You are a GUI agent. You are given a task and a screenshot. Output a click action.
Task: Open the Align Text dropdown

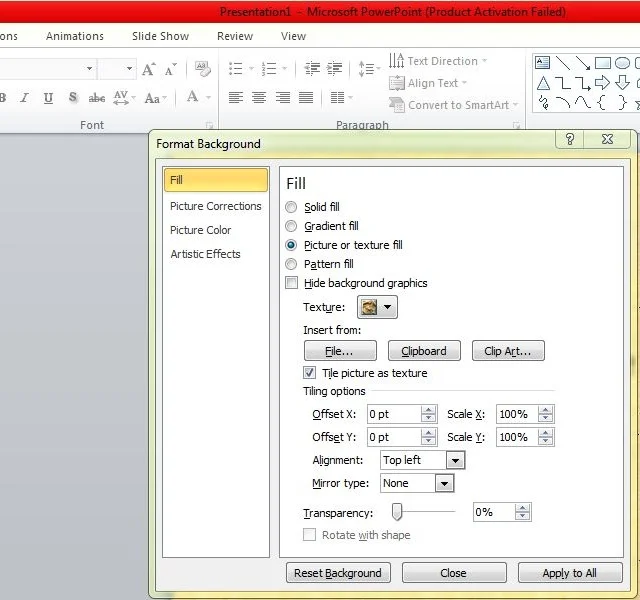pyautogui.click(x=428, y=83)
